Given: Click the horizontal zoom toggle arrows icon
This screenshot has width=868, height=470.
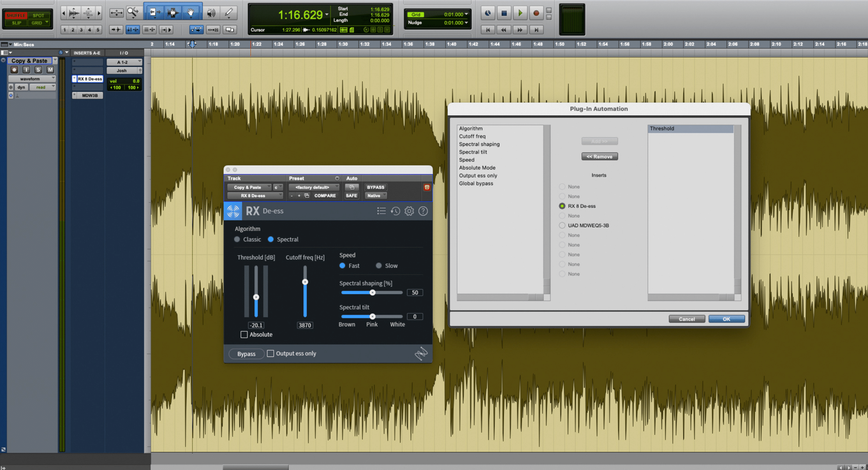Looking at the screenshot, I should [x=116, y=13].
